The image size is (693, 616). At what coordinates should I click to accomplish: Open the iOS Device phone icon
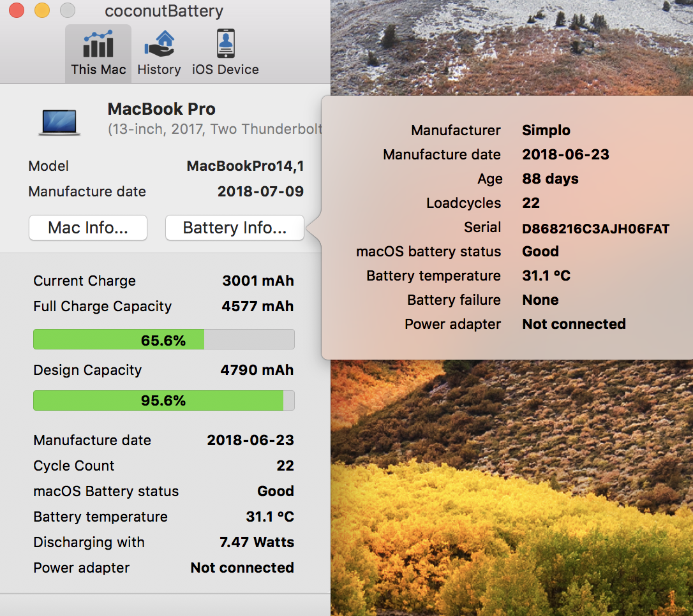[225, 44]
